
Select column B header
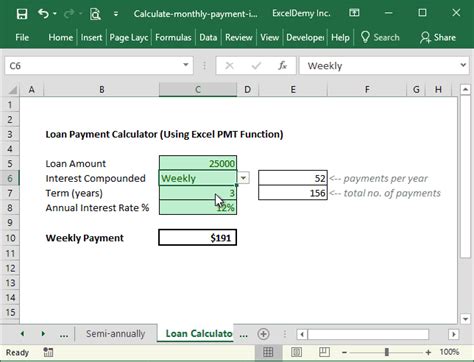point(101,89)
